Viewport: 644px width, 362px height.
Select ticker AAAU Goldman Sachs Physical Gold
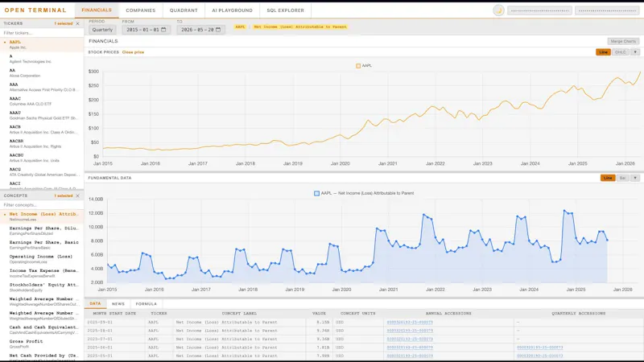click(x=42, y=115)
